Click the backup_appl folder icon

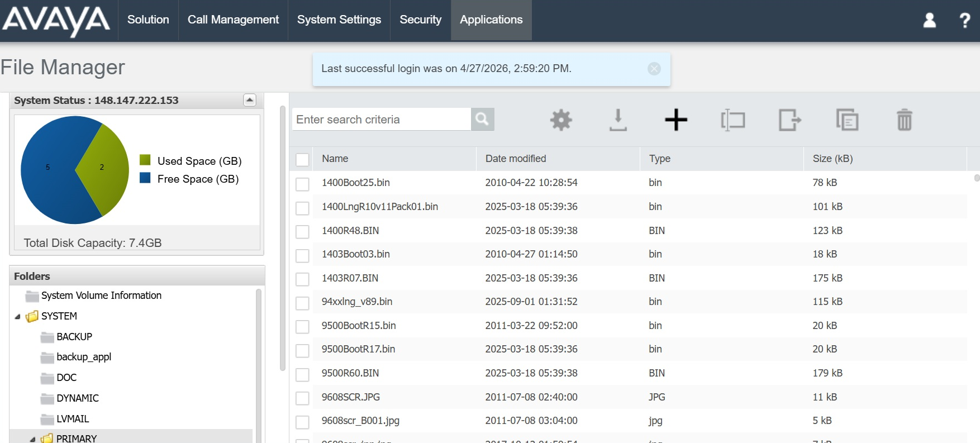coord(47,357)
